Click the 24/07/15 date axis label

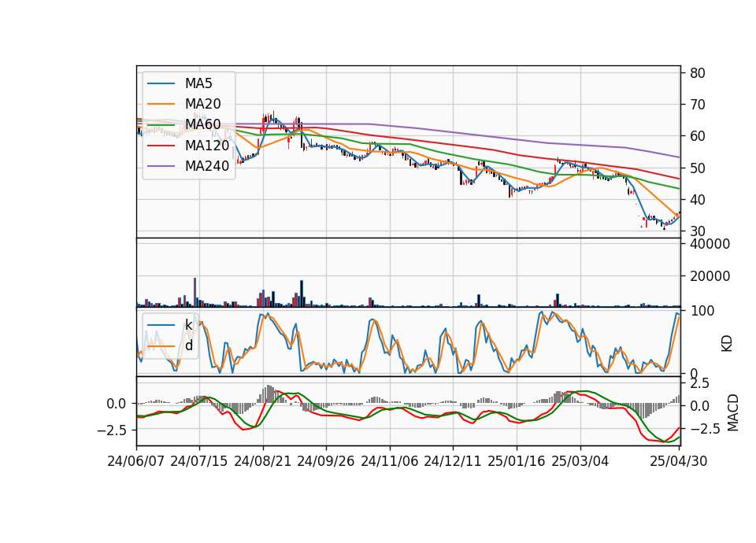pyautogui.click(x=199, y=461)
